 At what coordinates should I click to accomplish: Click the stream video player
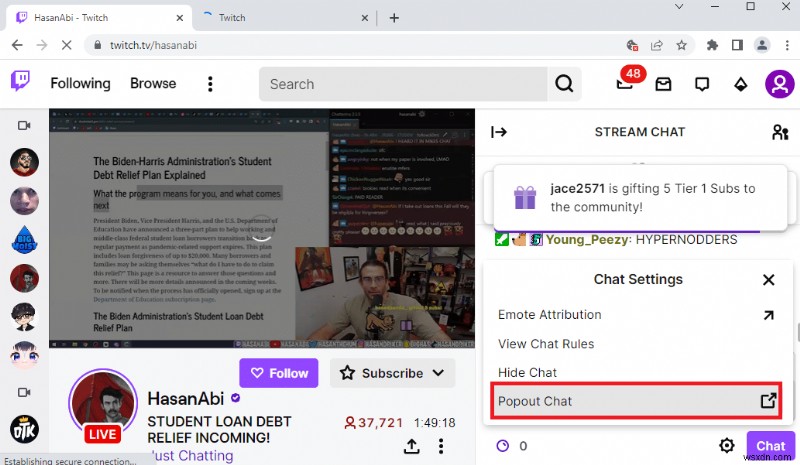[x=262, y=228]
